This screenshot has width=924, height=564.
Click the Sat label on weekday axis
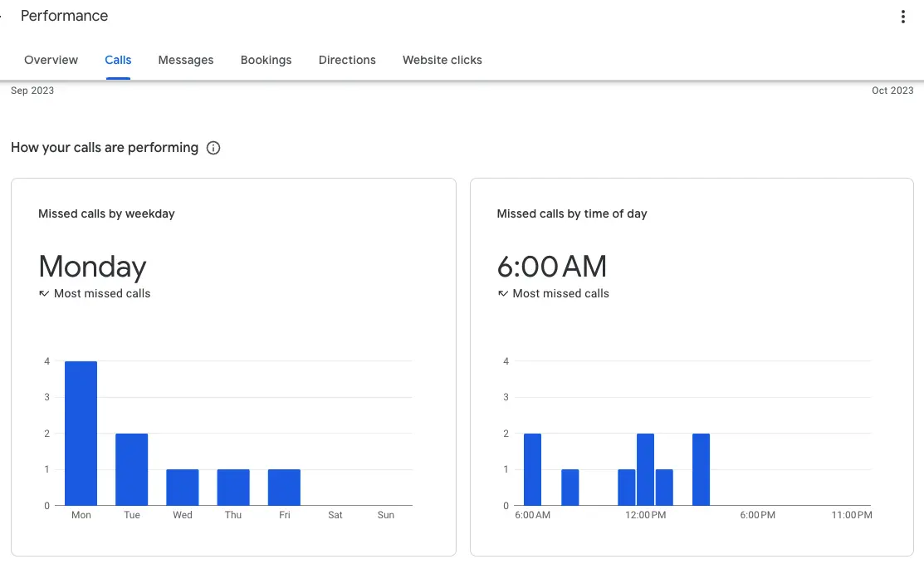point(335,515)
